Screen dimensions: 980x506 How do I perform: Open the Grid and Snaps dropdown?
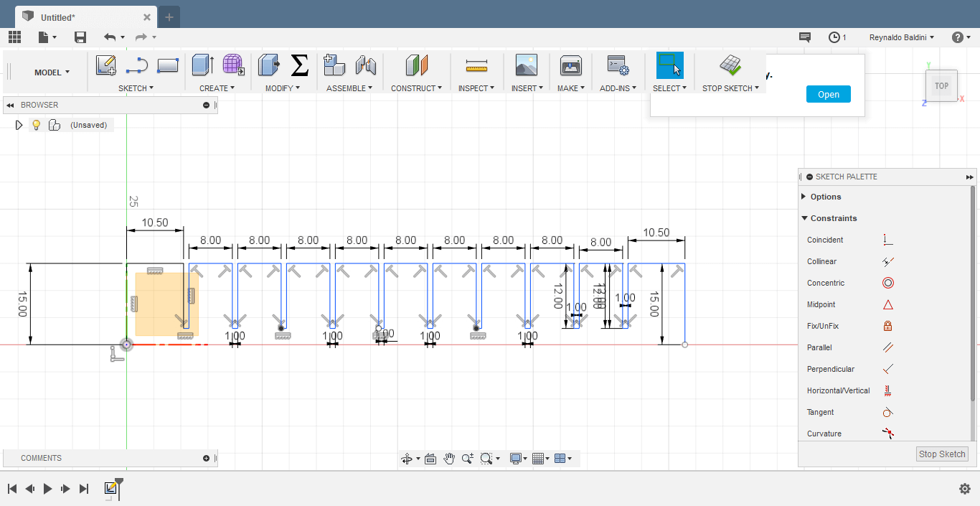pyautogui.click(x=541, y=459)
